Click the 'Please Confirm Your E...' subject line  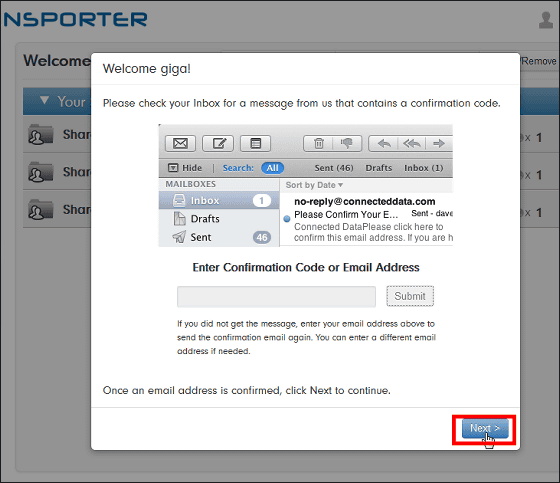[346, 215]
